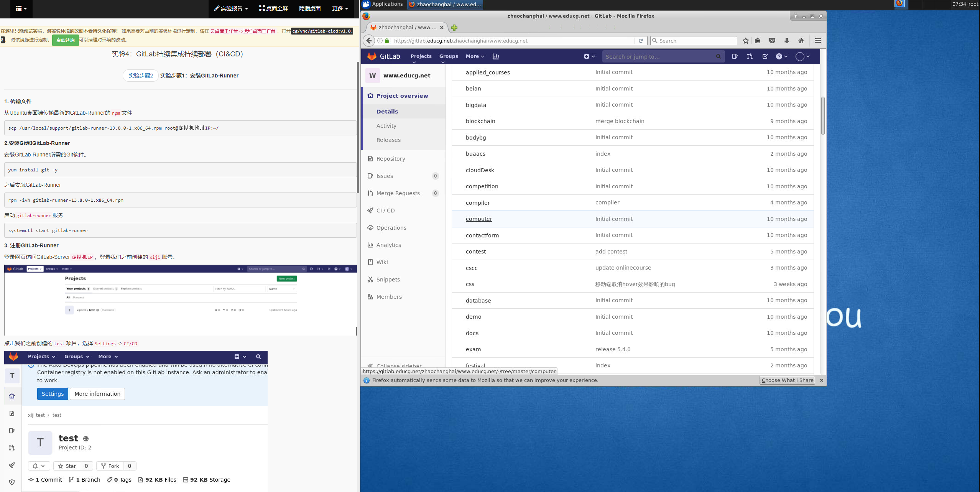Click the Firefox icon in system tray
Image resolution: width=980 pixels, height=492 pixels.
899,4
